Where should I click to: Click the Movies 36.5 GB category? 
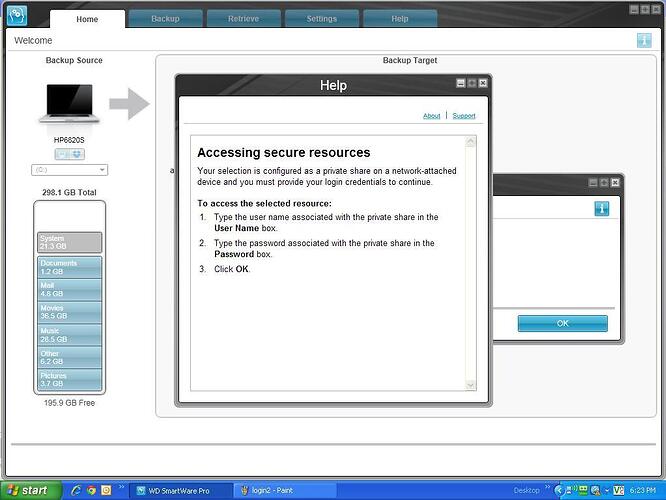69,312
